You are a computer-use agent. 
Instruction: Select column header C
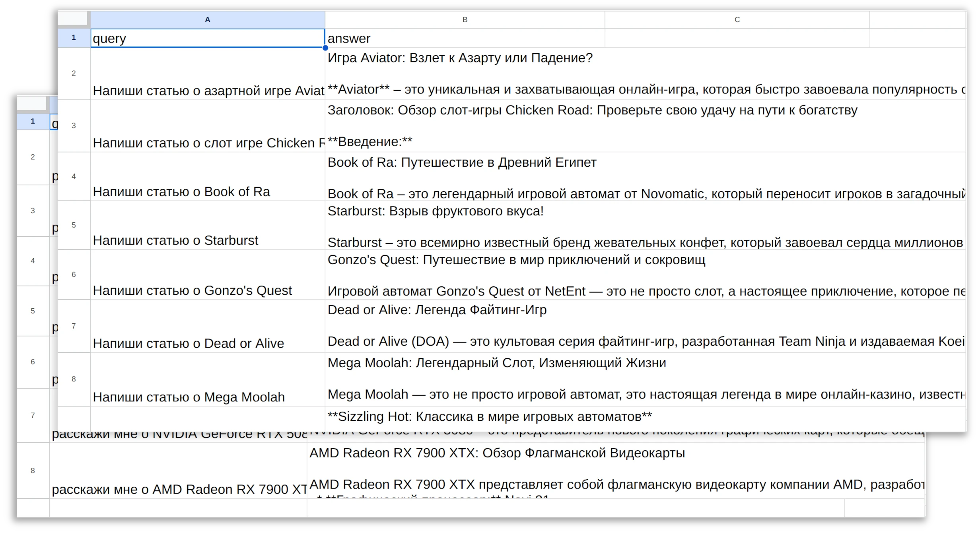tap(737, 19)
